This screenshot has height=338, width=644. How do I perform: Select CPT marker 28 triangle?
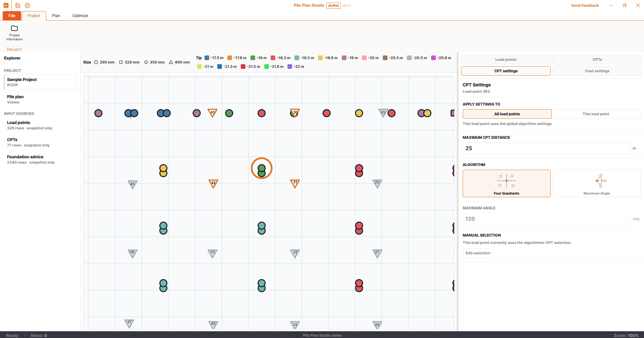point(377,183)
